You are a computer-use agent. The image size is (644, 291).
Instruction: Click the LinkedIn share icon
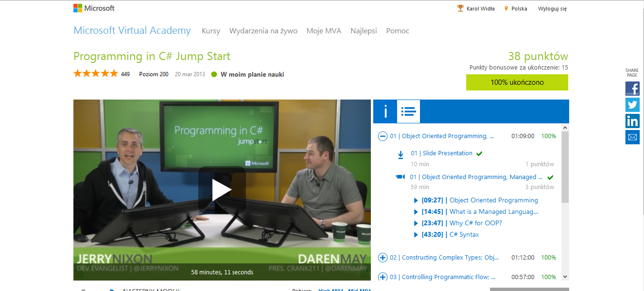pos(632,121)
